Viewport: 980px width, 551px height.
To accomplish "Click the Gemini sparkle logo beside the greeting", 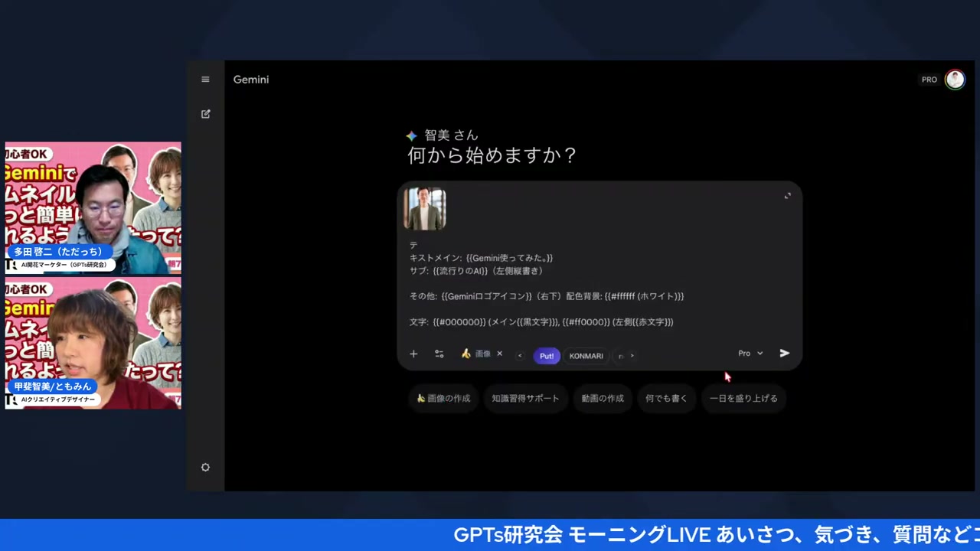I will [x=411, y=135].
